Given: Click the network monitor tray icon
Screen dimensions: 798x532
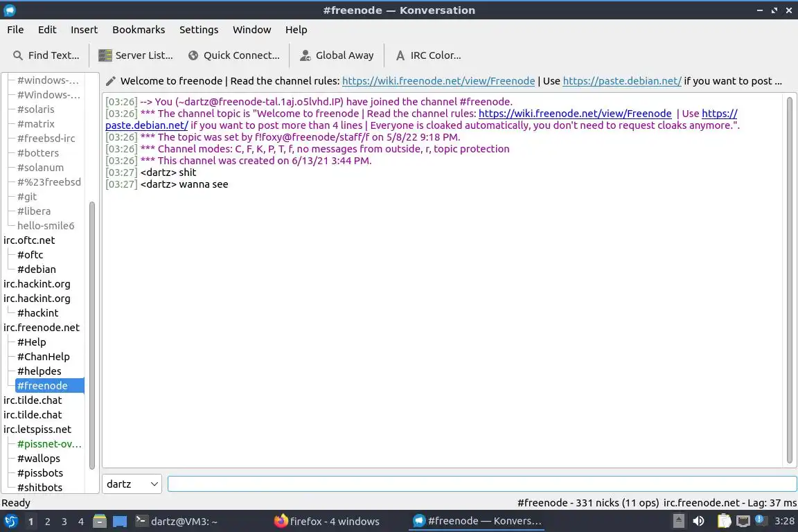Looking at the screenshot, I should (x=743, y=522).
